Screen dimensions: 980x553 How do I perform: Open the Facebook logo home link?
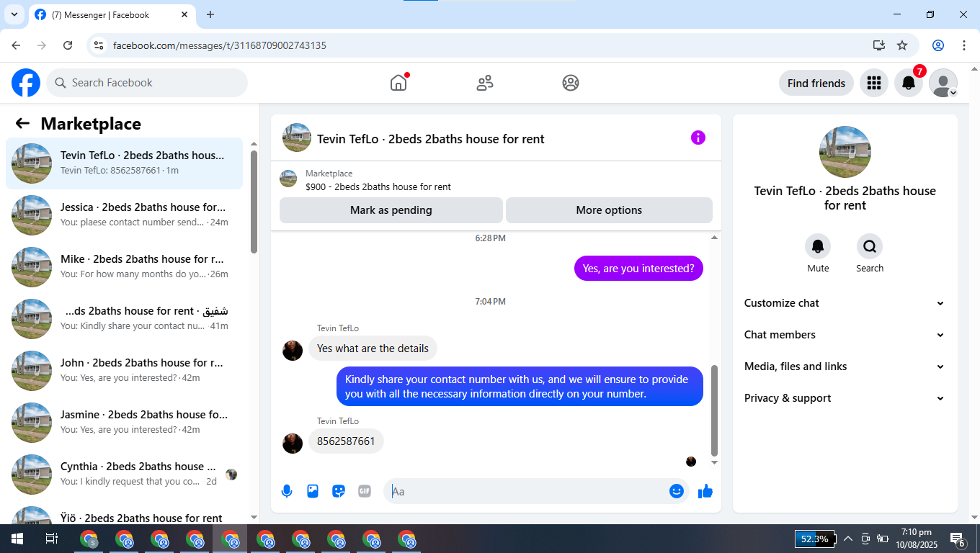[26, 83]
